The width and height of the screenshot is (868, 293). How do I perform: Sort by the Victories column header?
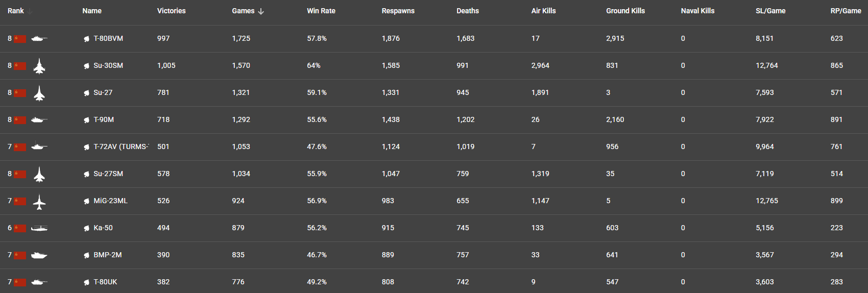(171, 11)
